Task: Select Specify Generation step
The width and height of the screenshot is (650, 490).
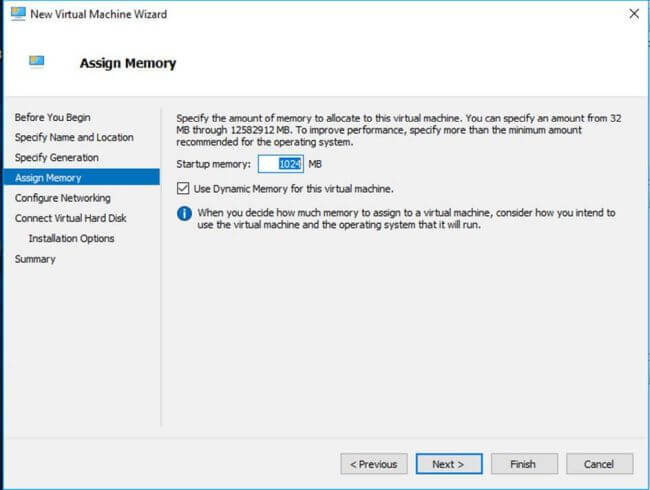Action: (57, 158)
